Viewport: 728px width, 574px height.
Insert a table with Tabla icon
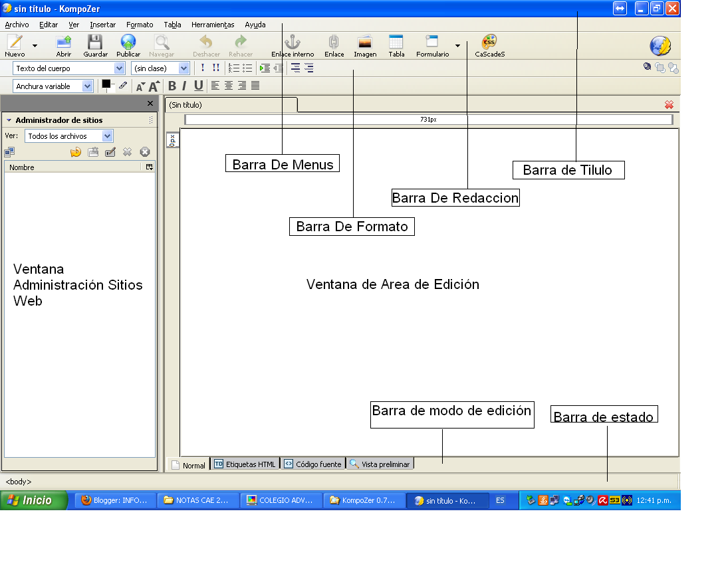(x=396, y=42)
